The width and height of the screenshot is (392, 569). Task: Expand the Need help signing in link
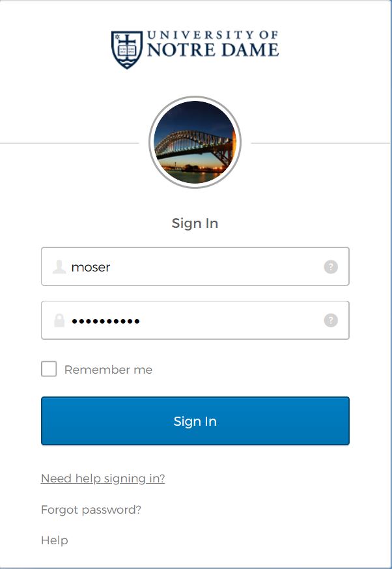coord(103,479)
